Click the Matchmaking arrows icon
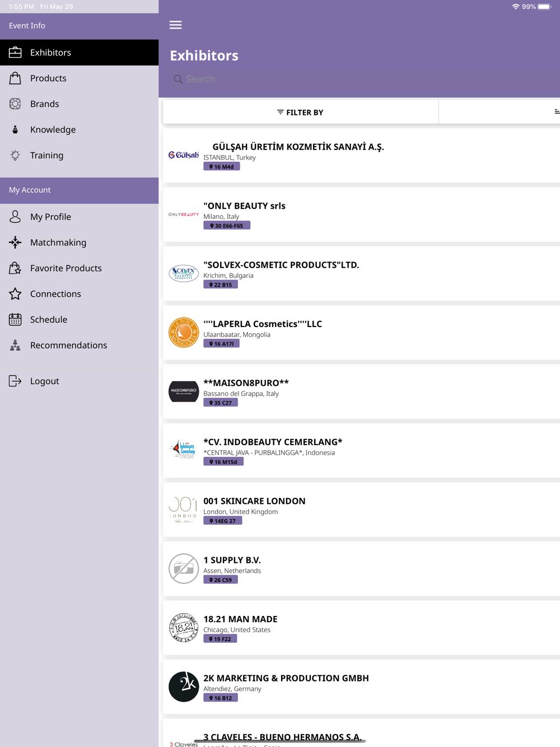Screen dimensions: 560x747 pyautogui.click(x=15, y=242)
